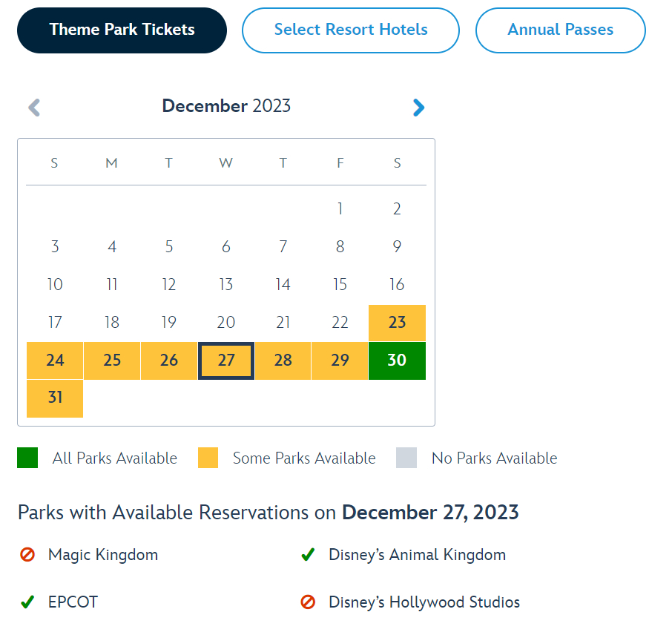672x635 pixels.
Task: Click the highlighted December 27 date
Action: [226, 361]
